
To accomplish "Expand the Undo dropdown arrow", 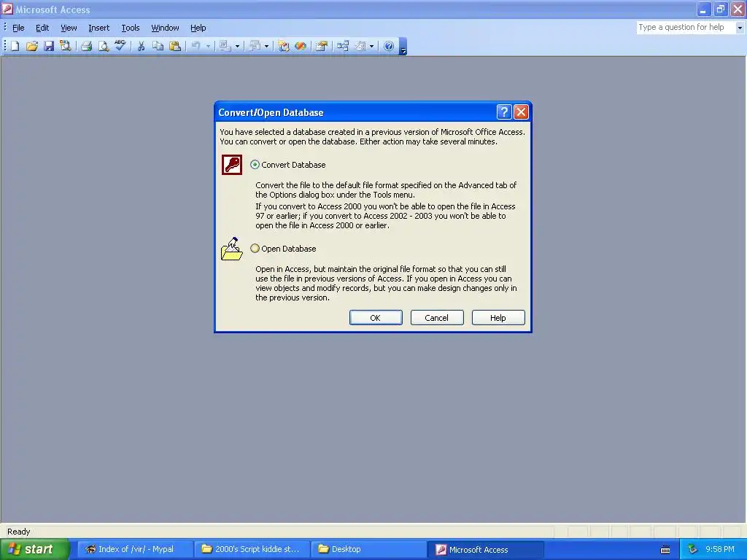I will (208, 46).
